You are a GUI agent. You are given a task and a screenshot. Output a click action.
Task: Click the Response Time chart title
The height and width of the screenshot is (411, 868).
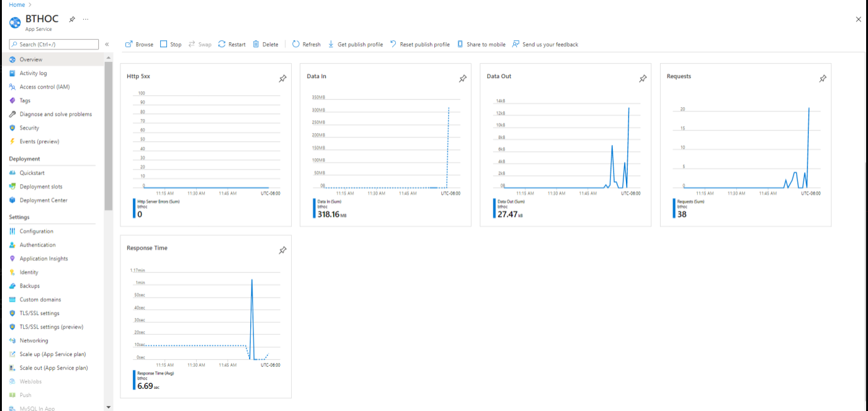[x=147, y=248]
